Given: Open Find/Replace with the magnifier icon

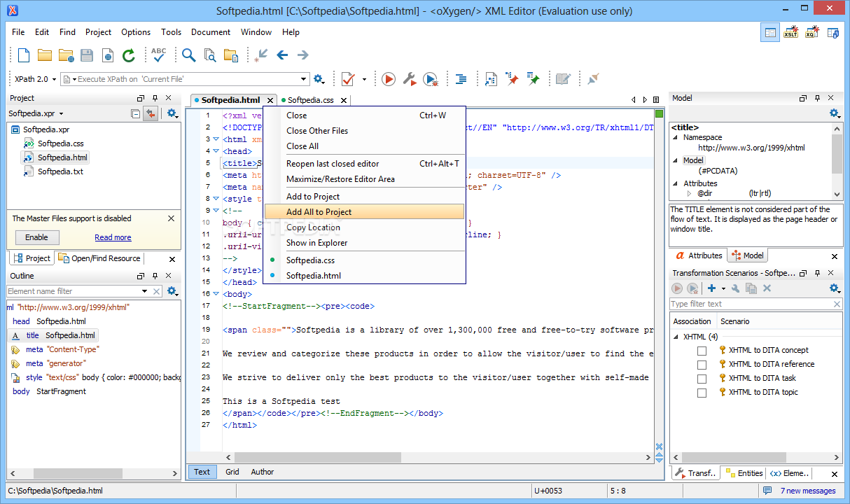Looking at the screenshot, I should (x=188, y=55).
